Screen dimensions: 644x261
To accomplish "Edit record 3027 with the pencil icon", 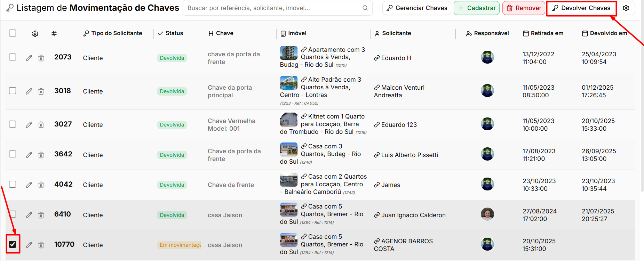I will pyautogui.click(x=29, y=125).
